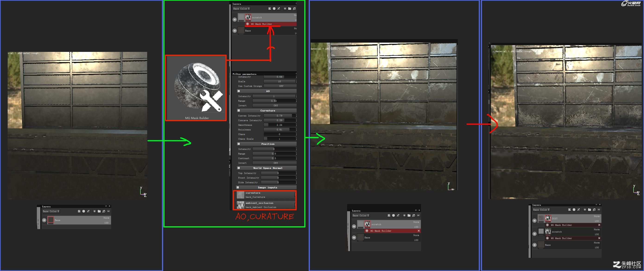Click minus delete icon in Base-only Layers panel
The image size is (644, 271).
(x=108, y=211)
